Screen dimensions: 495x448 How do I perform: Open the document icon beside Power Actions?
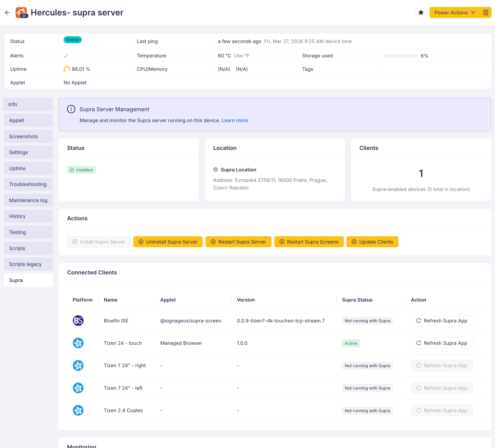(x=486, y=13)
